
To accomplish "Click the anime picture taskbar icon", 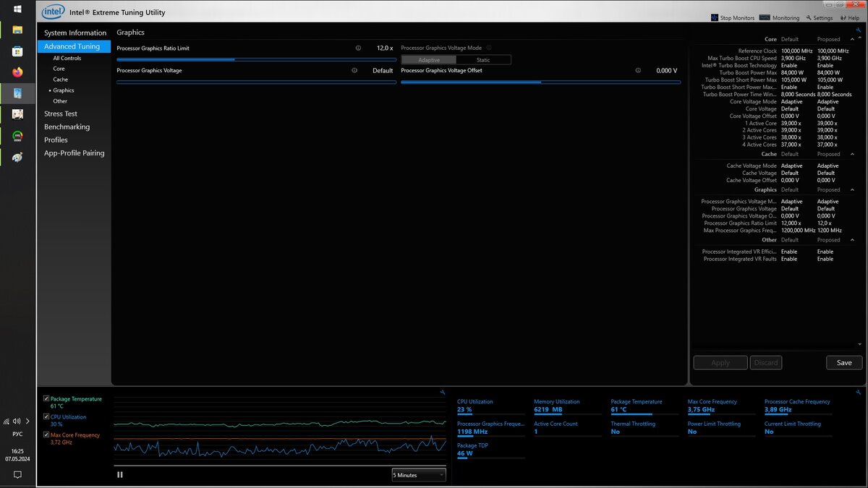I will click(17, 114).
